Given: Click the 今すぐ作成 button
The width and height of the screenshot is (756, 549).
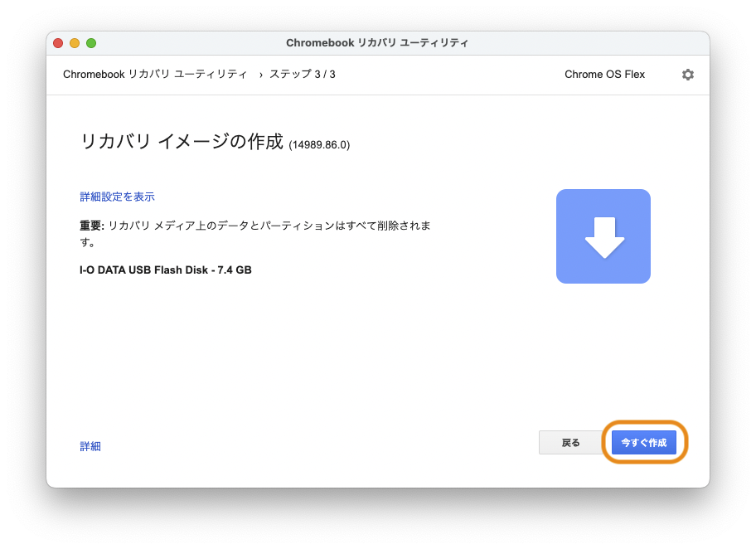Looking at the screenshot, I should 643,442.
